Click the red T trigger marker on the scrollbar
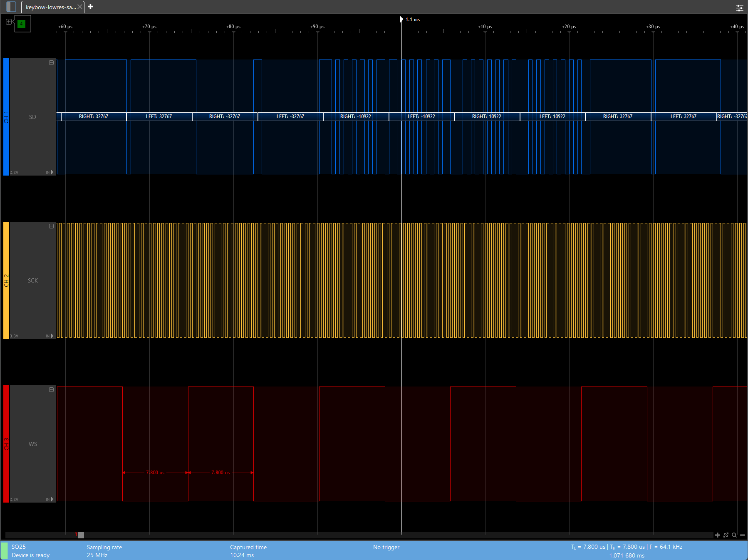748x560 pixels. tap(76, 535)
